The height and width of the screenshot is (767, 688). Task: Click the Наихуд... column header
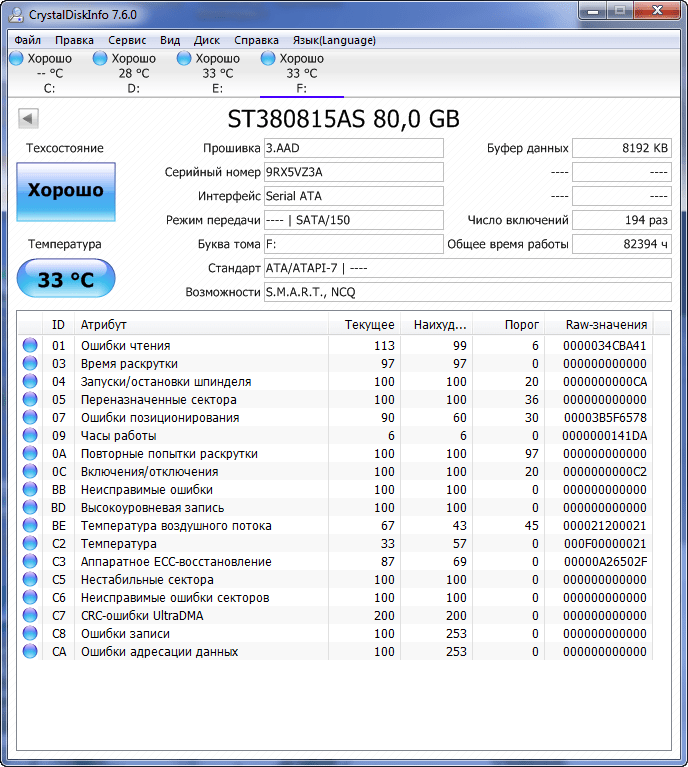point(436,325)
